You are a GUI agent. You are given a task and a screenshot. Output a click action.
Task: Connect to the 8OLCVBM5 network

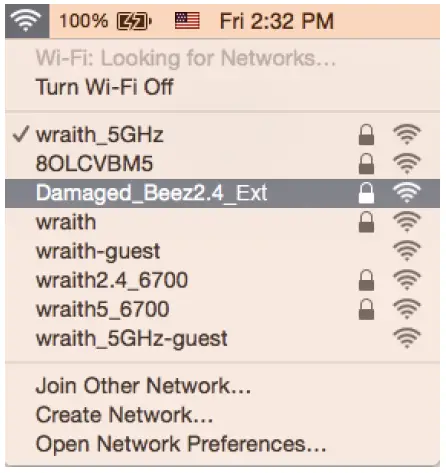[x=222, y=164]
